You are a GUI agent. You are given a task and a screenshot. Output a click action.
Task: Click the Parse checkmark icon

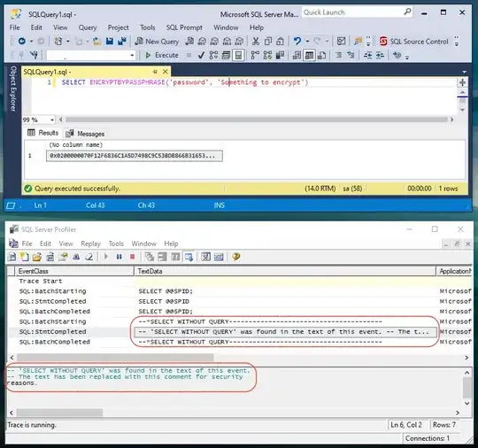tap(201, 55)
